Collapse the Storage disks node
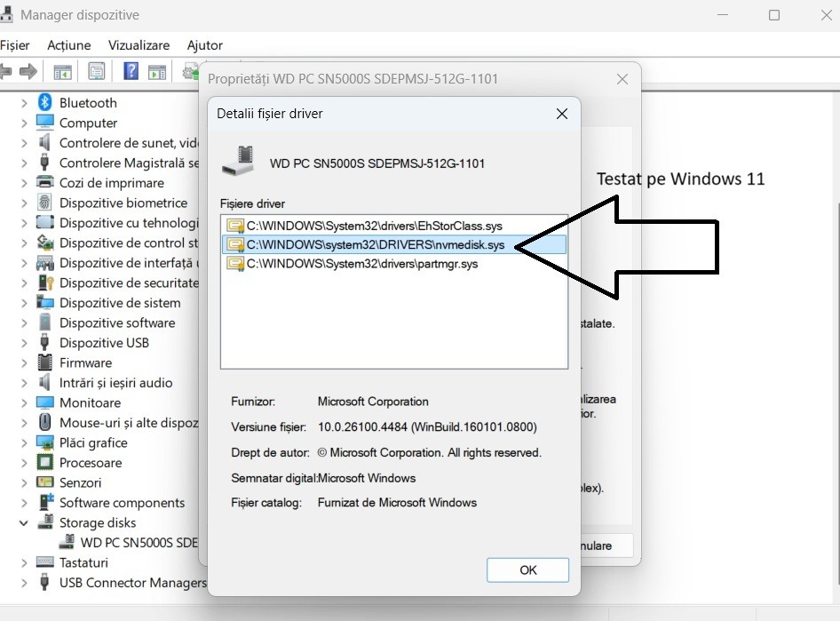This screenshot has width=840, height=621. pos(24,522)
